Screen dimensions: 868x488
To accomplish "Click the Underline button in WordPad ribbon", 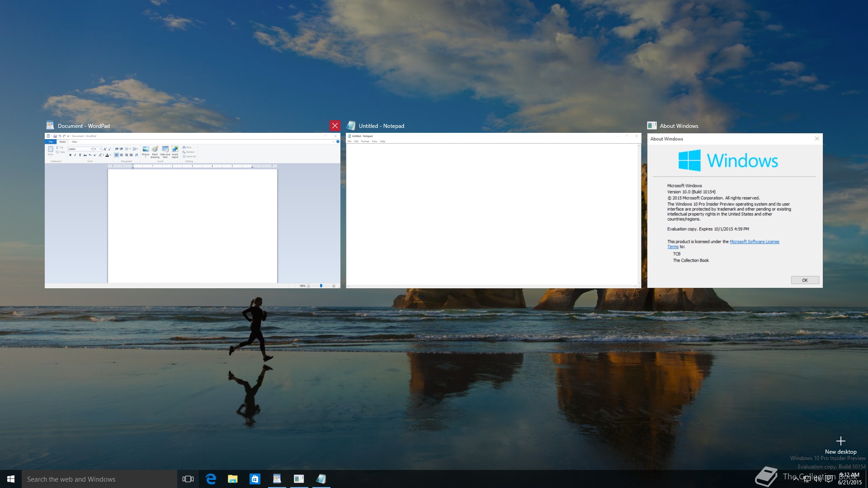I will click(80, 155).
